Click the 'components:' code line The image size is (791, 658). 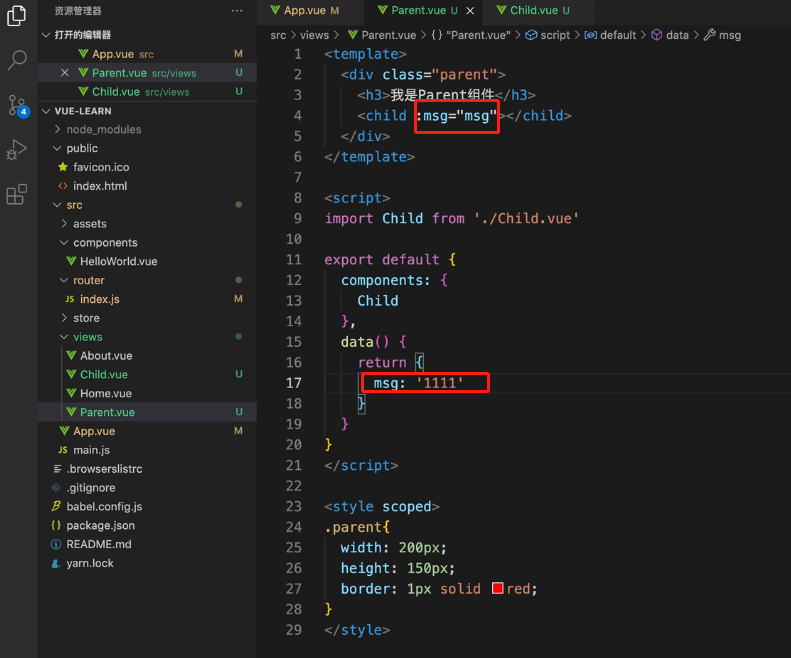point(394,280)
